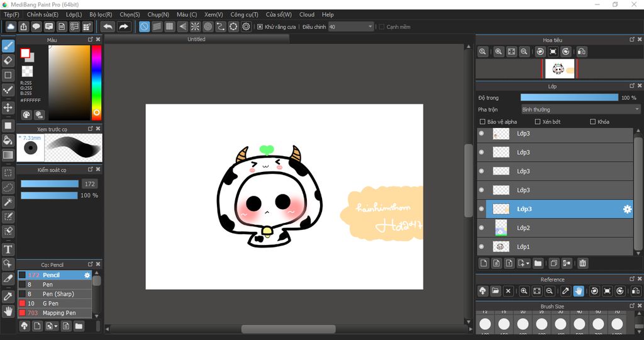Open the Cửa sổ(W) menu
The image size is (644, 340).
pyautogui.click(x=279, y=14)
